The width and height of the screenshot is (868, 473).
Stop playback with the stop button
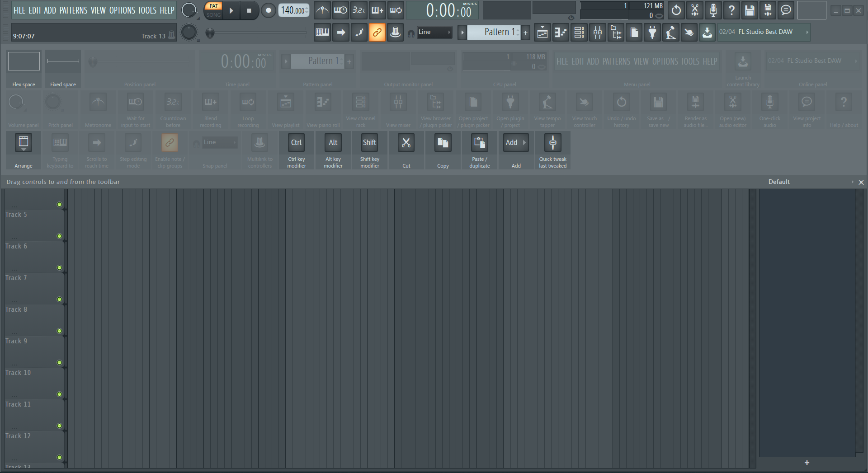point(249,10)
